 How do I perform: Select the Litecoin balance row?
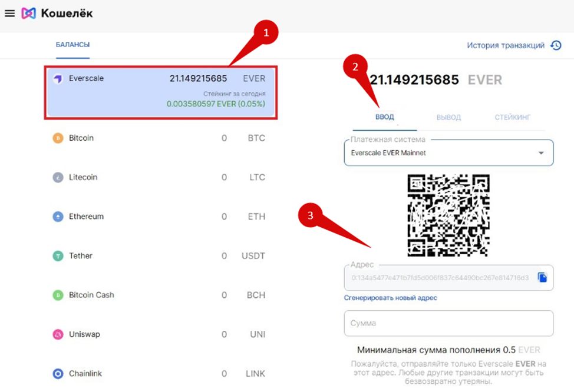pos(159,177)
